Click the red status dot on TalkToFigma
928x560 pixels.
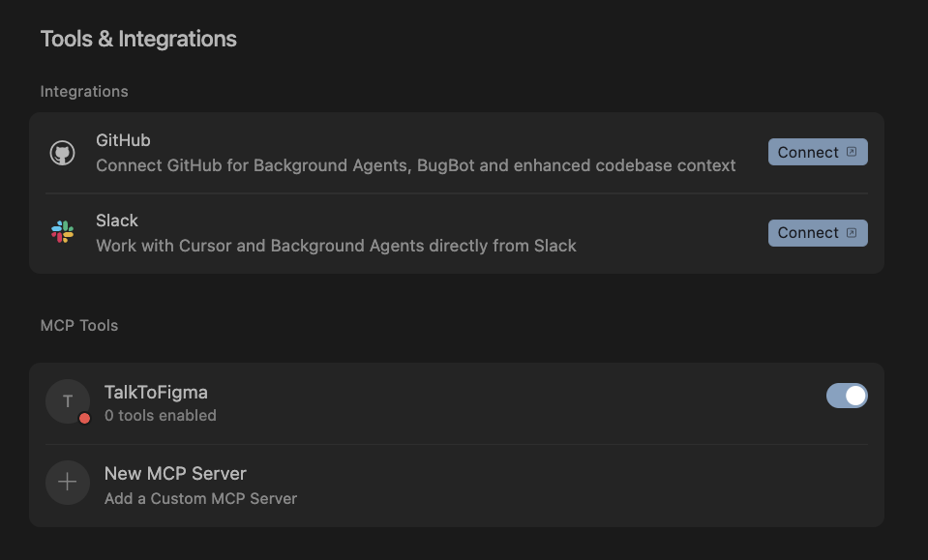tap(84, 419)
